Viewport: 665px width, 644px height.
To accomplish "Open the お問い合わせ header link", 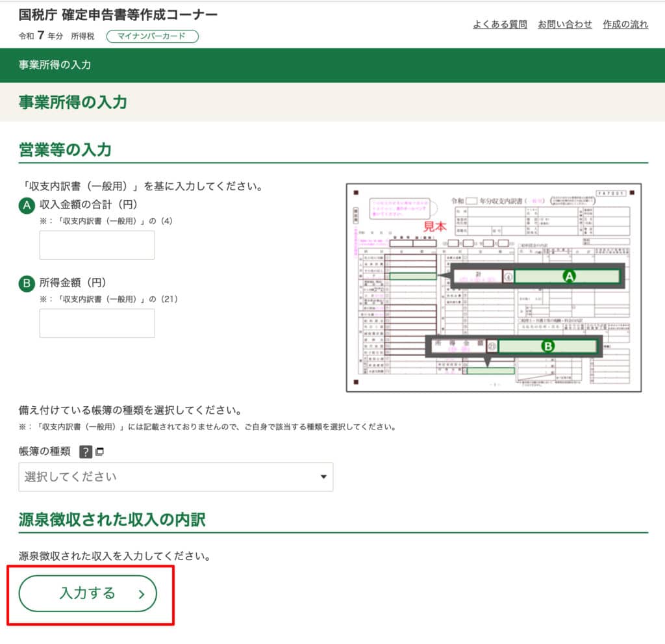I will pos(564,25).
